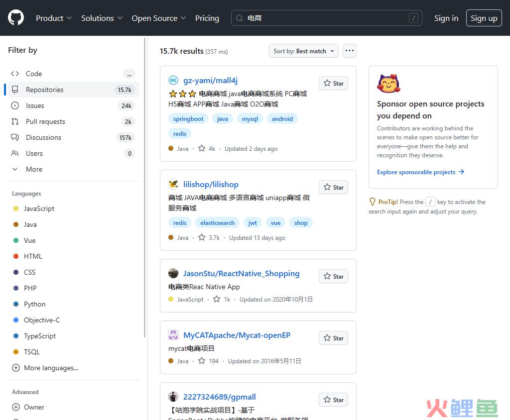Click the Issues filter circle icon
Image resolution: width=510 pixels, height=420 pixels.
pos(15,105)
